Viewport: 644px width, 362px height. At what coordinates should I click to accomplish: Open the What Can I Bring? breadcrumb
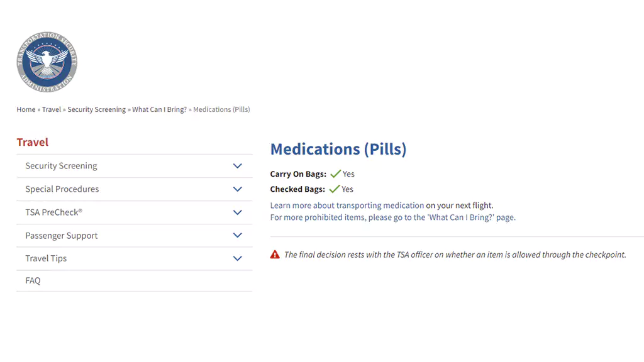point(159,109)
